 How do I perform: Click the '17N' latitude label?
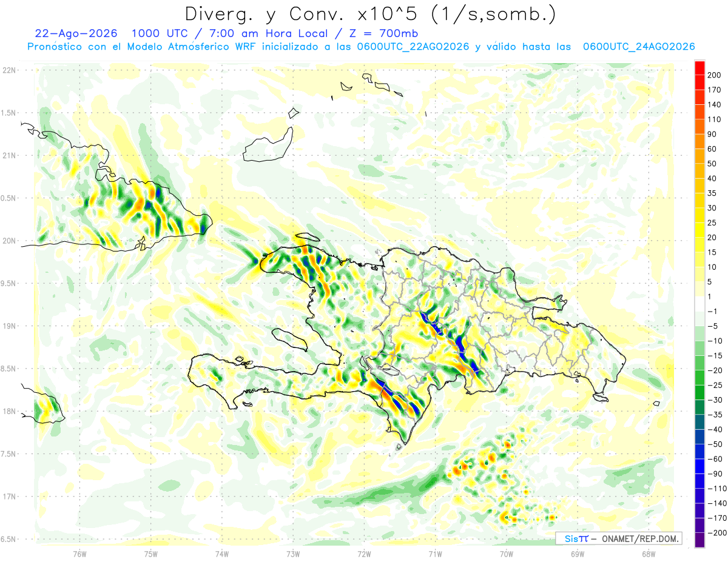click(8, 497)
